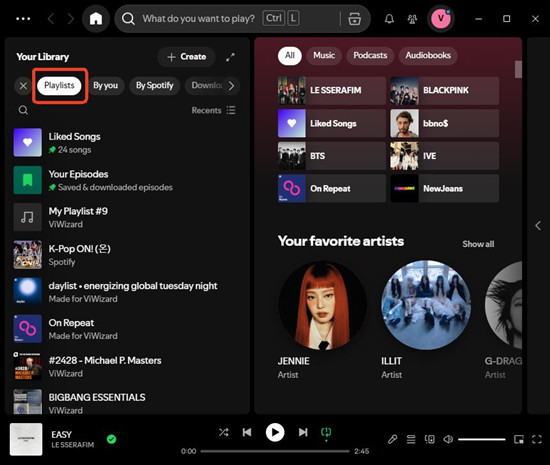550x465 pixels.
Task: Click Show all for favorite artists
Action: click(478, 244)
